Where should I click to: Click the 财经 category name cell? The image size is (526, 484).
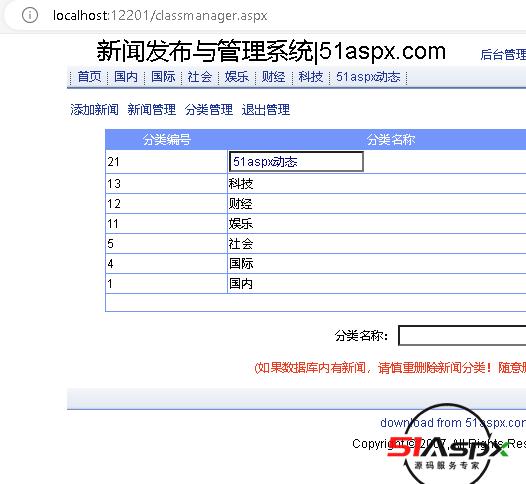pyautogui.click(x=377, y=204)
